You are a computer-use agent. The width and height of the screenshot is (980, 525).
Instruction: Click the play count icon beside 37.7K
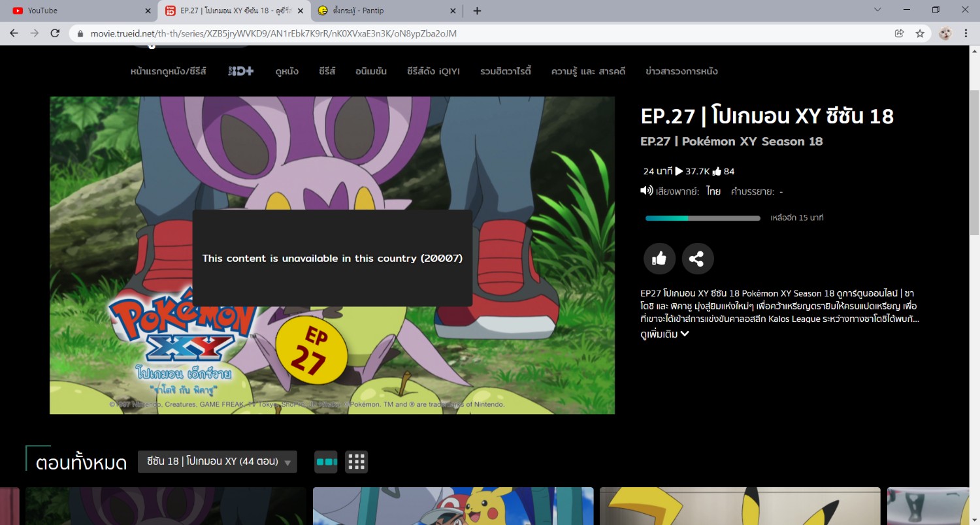click(x=679, y=171)
